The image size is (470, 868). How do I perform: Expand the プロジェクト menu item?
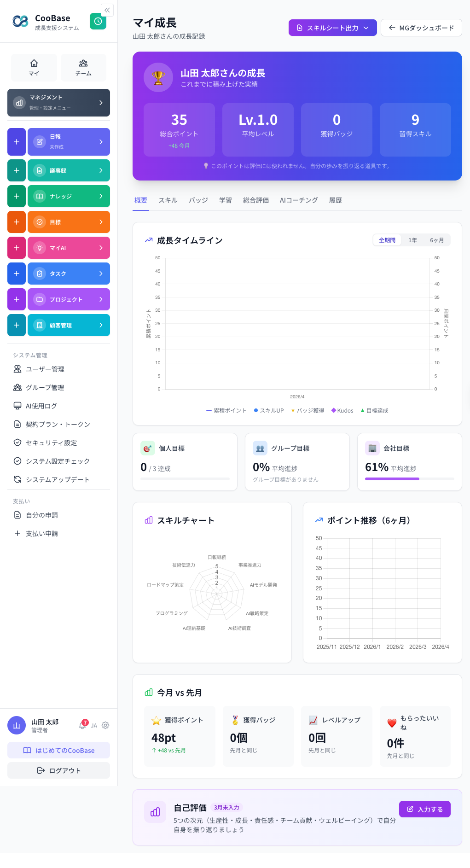coord(69,299)
